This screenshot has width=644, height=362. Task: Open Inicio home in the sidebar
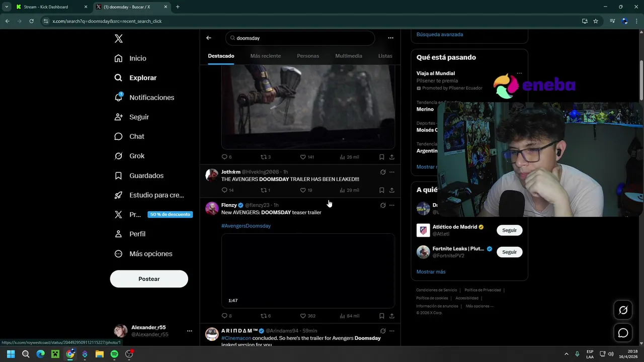pyautogui.click(x=130, y=58)
